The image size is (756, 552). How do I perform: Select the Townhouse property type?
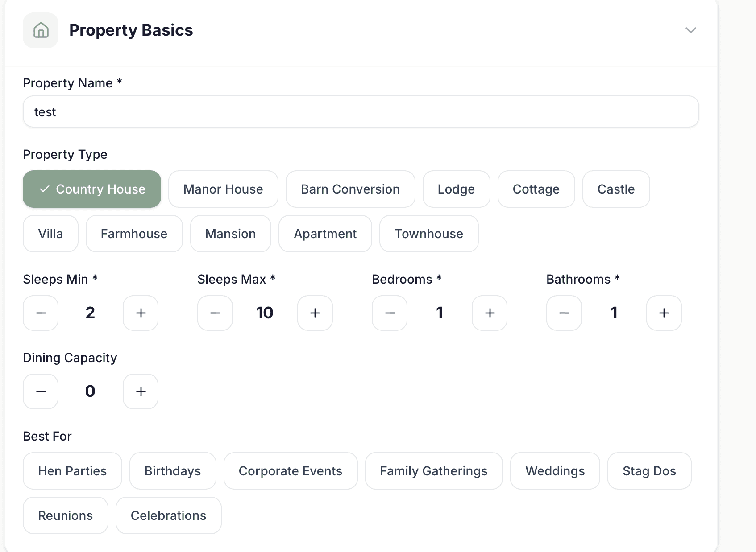click(428, 234)
